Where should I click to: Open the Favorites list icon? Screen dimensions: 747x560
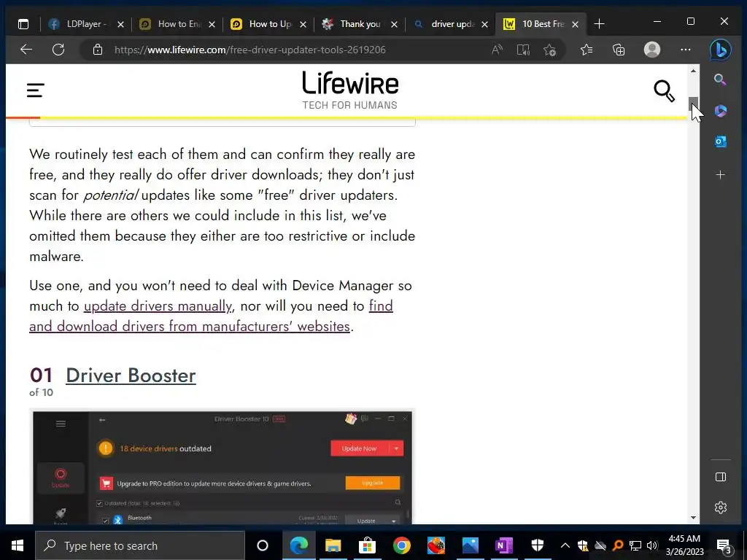point(587,50)
